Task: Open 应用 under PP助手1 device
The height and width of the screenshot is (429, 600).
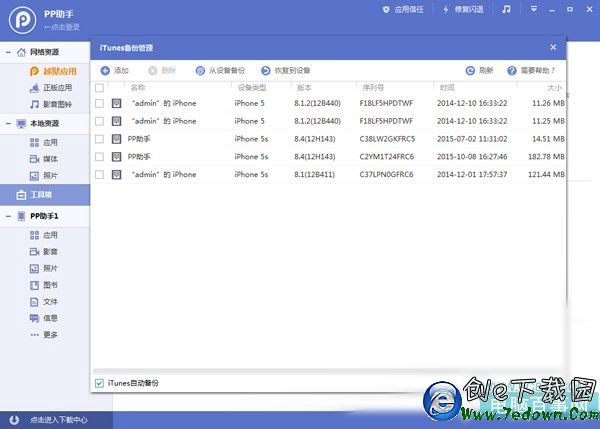Action: point(44,235)
